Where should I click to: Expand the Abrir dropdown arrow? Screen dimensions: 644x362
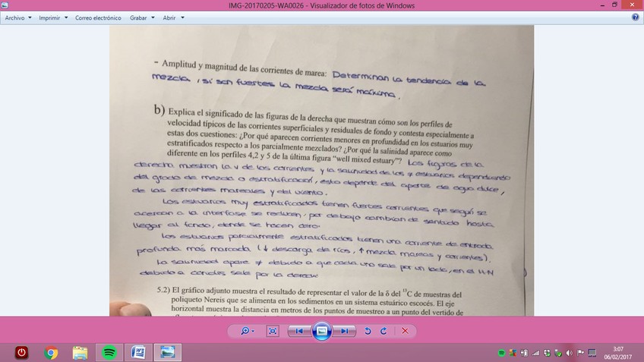click(x=182, y=17)
